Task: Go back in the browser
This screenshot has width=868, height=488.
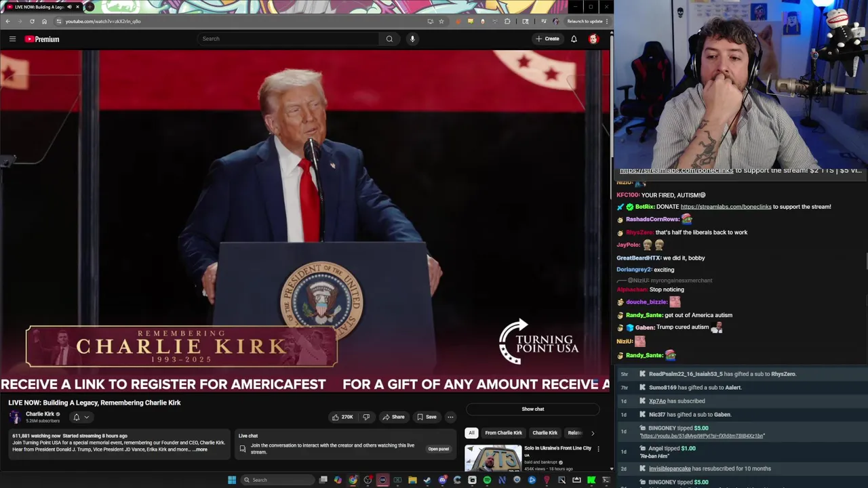Action: click(7, 21)
